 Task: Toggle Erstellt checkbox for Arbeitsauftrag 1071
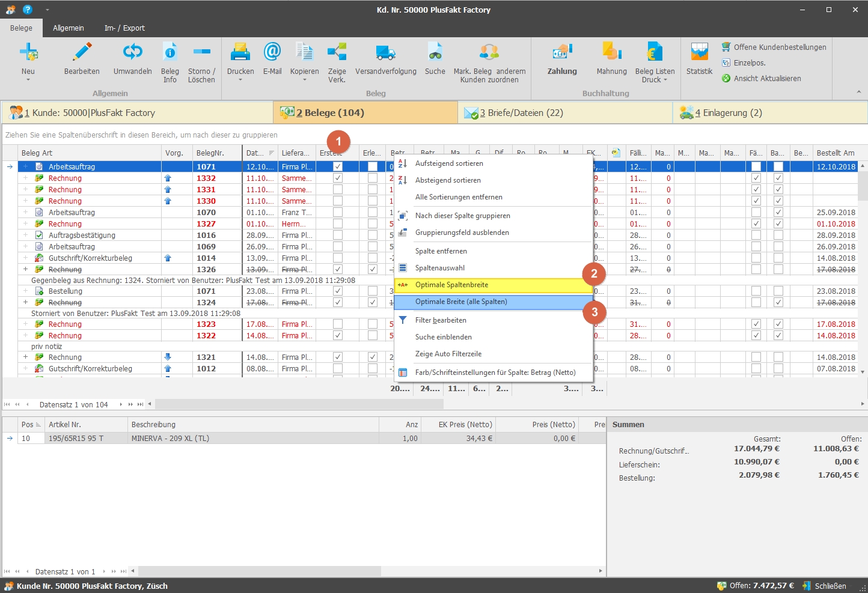pos(338,166)
